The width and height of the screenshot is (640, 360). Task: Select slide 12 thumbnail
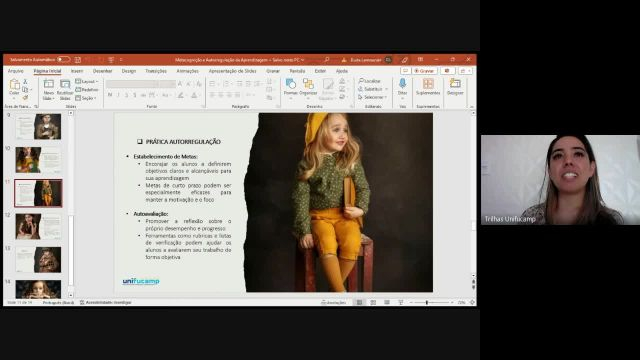coord(38,226)
